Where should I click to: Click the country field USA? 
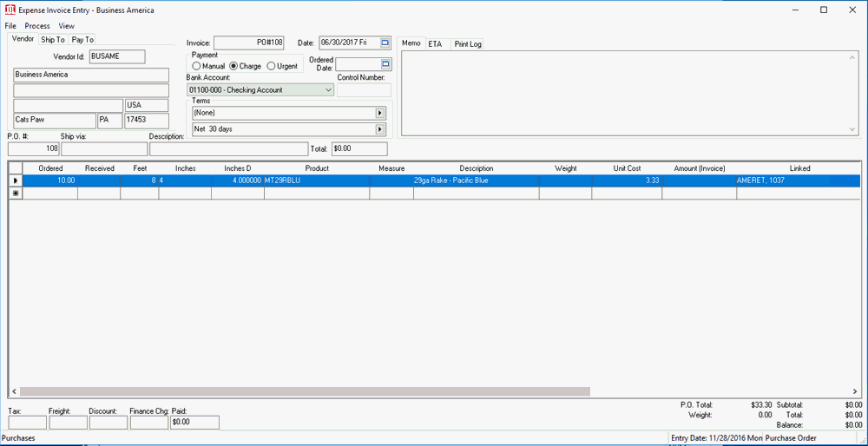[147, 105]
